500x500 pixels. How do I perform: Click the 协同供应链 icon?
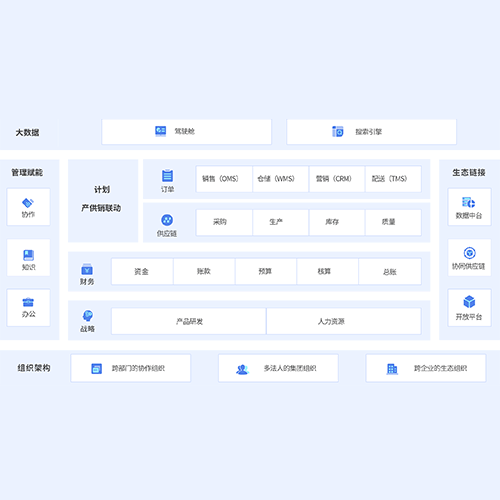pos(470,253)
